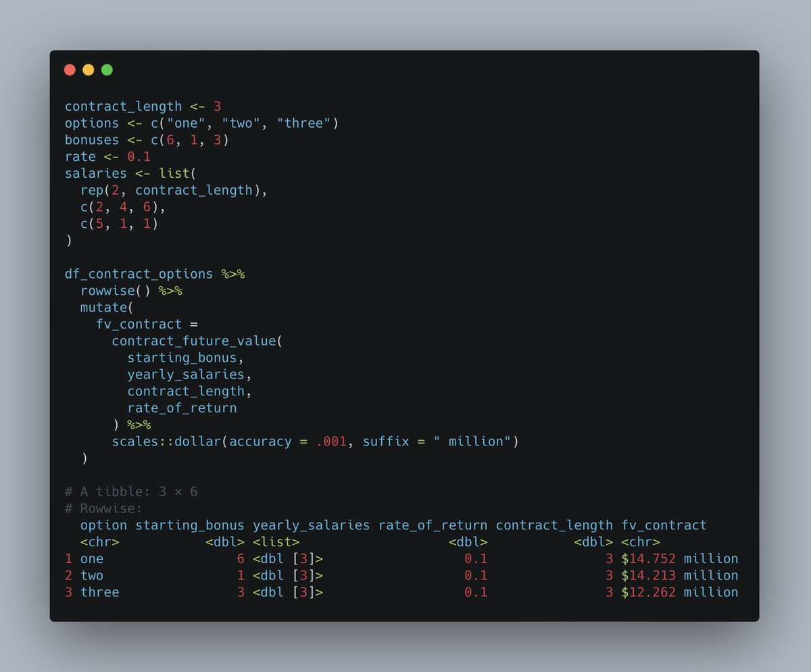Click the "c(5, 1, 1)" line
Screen dimensions: 811x672
pyautogui.click(x=120, y=223)
